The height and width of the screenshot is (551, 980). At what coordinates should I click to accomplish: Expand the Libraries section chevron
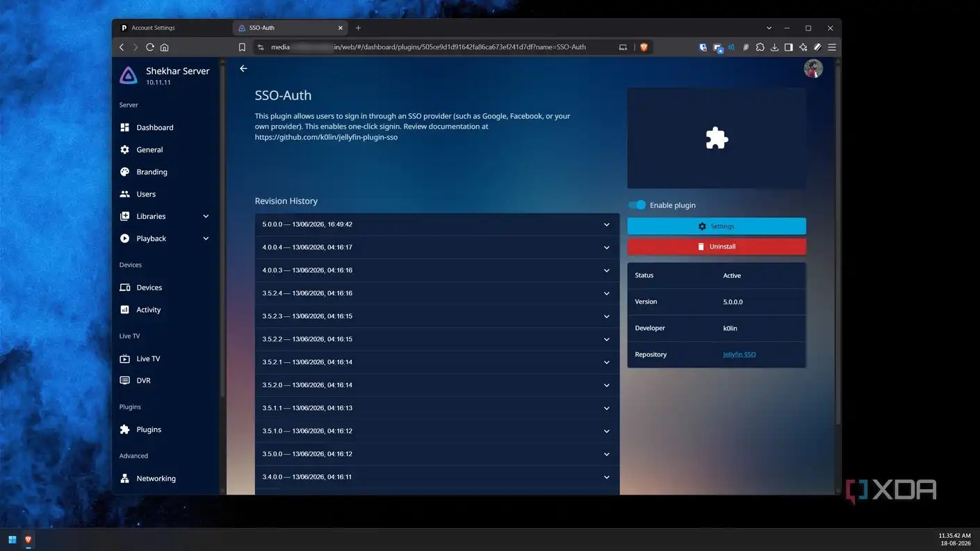tap(206, 216)
